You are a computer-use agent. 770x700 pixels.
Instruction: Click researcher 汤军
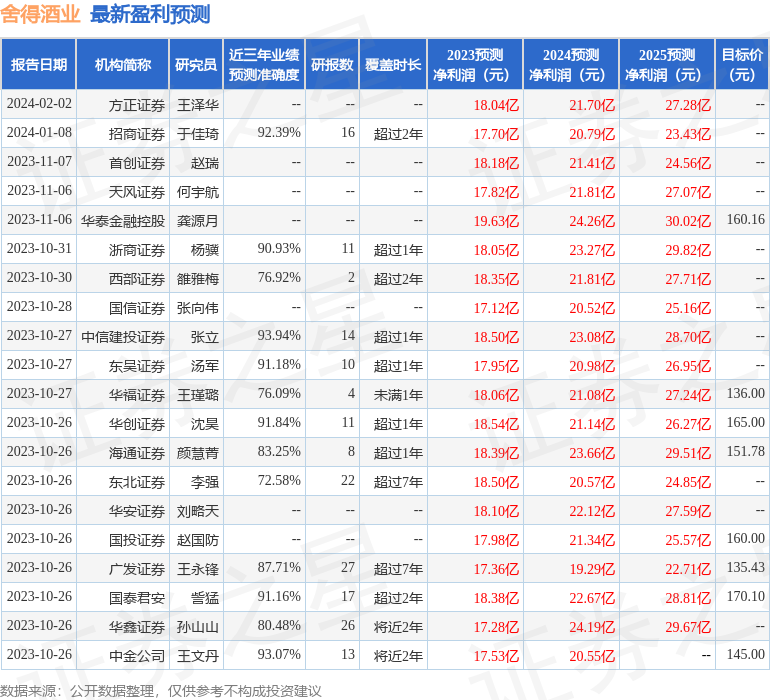click(205, 366)
